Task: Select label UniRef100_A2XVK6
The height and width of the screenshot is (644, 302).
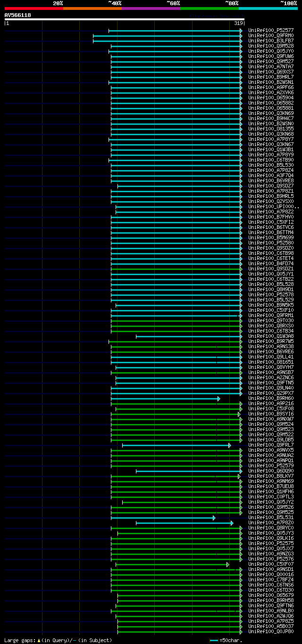Action: 271,93
